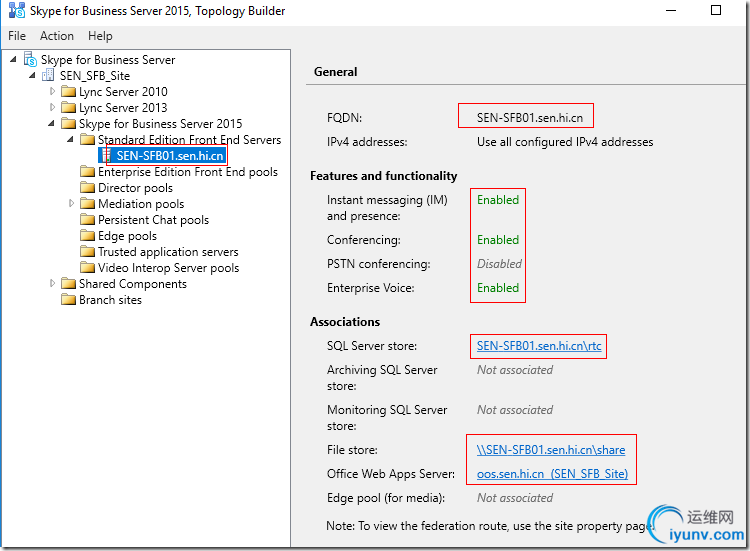This screenshot has height=551, width=750.
Task: Click the Trusted application servers folder icon
Action: [88, 252]
